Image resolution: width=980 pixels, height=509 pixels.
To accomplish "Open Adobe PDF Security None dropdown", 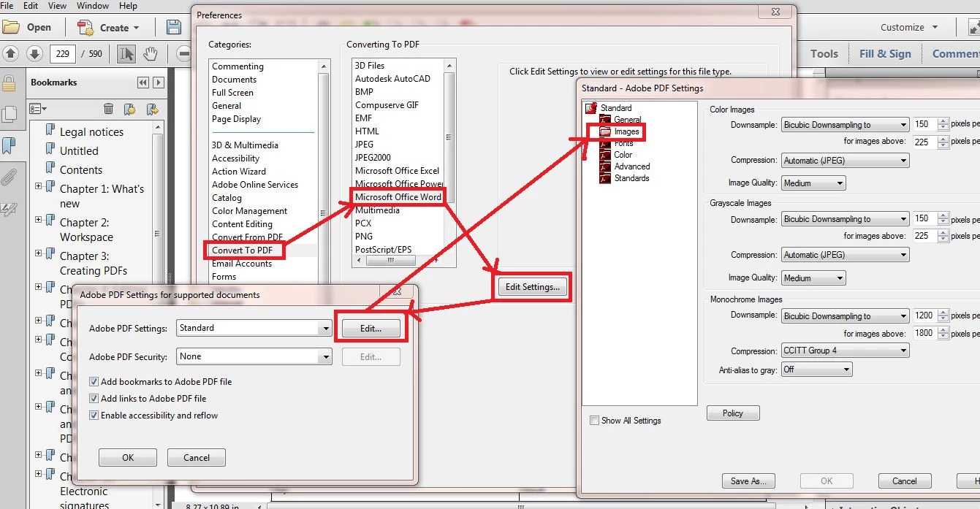I will (x=254, y=357).
